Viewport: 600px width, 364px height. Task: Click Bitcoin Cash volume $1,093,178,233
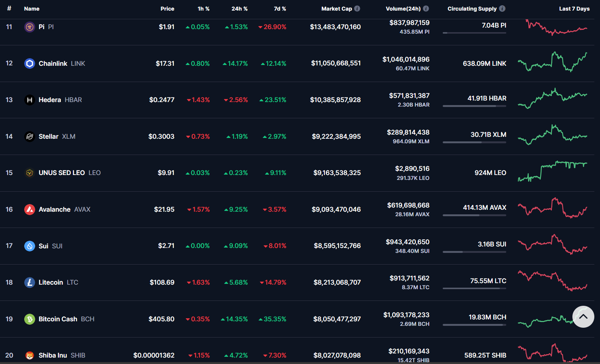[406, 315]
